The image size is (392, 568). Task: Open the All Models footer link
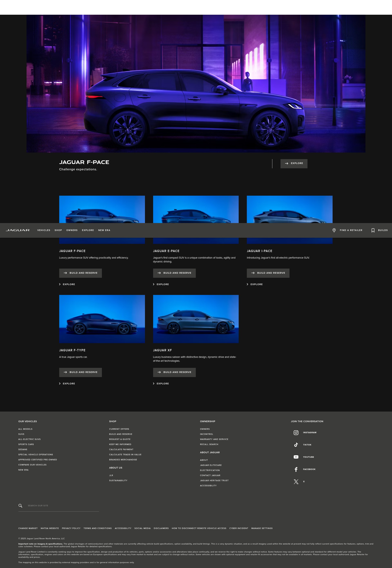tap(25, 429)
